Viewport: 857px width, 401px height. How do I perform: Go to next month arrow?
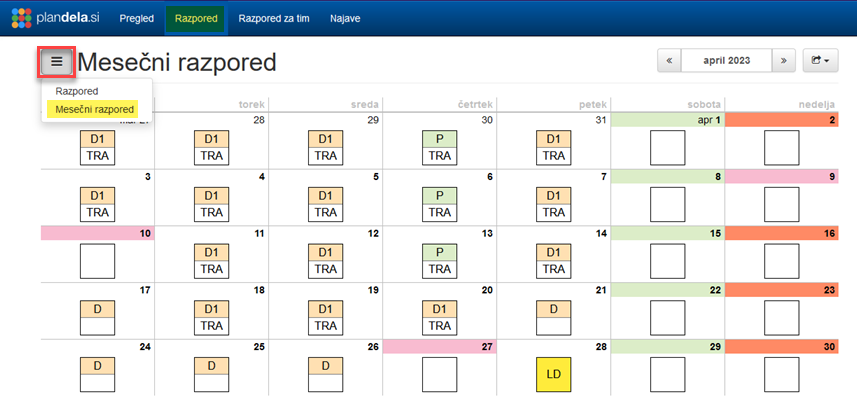click(784, 61)
